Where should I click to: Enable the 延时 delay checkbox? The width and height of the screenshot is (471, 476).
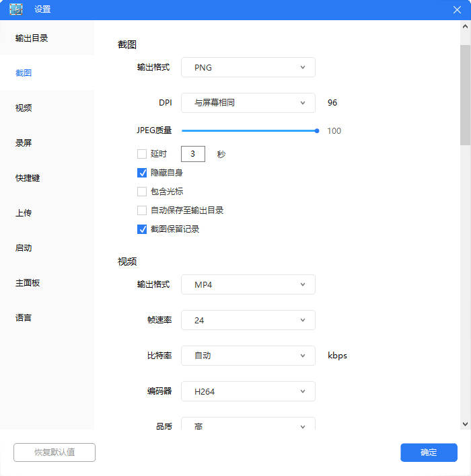(x=142, y=154)
